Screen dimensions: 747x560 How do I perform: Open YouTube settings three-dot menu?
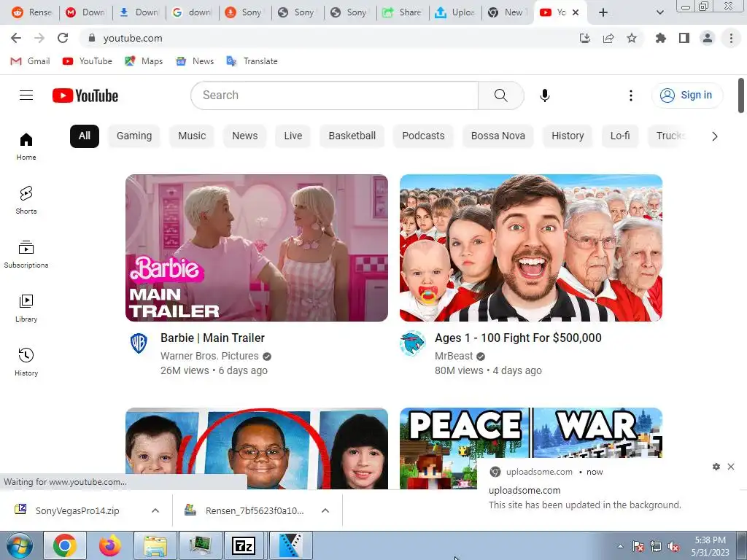631,96
